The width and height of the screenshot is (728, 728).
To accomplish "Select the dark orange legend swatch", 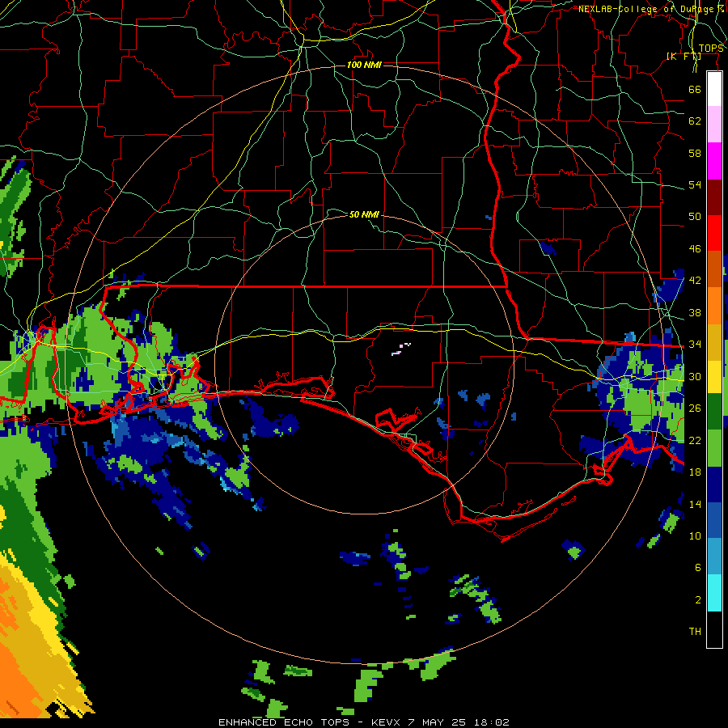I will point(714,269).
